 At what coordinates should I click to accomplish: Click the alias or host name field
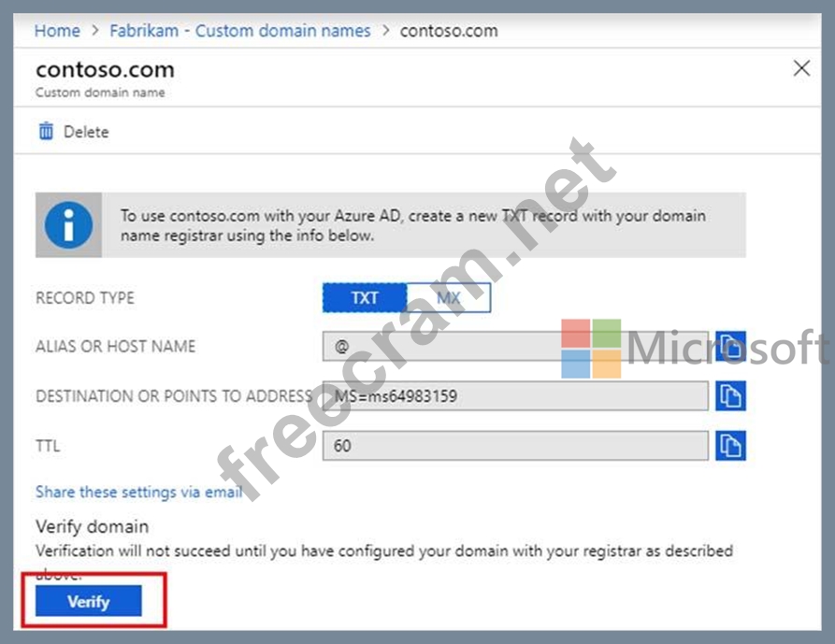(515, 347)
